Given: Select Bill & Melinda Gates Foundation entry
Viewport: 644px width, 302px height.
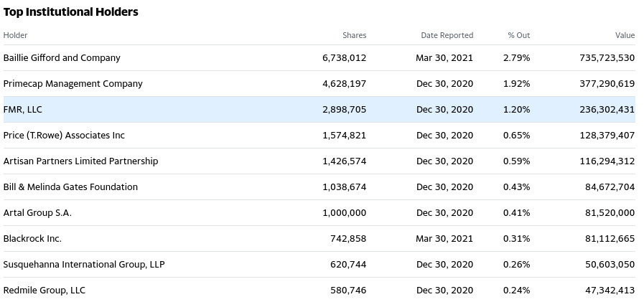Looking at the screenshot, I should [70, 187].
